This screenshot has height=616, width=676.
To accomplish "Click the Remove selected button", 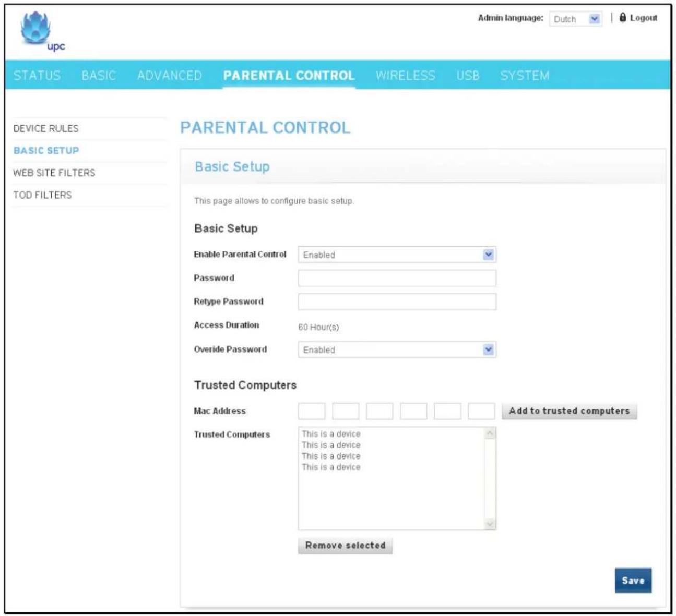I will click(345, 546).
